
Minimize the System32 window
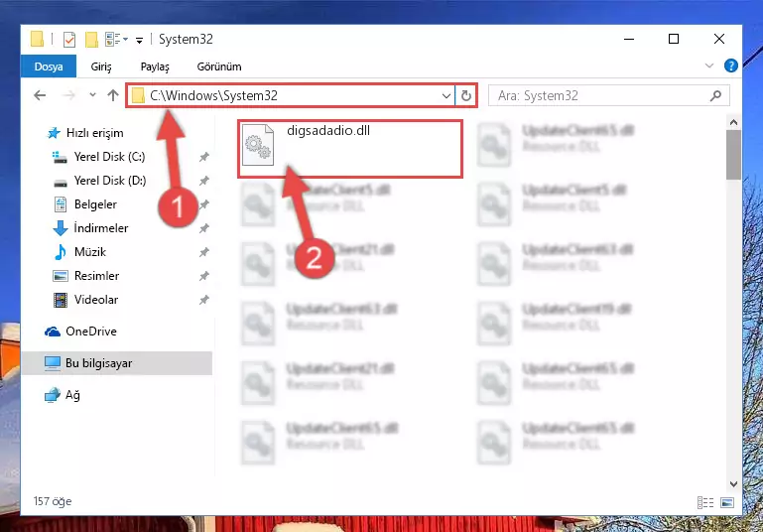pos(629,39)
